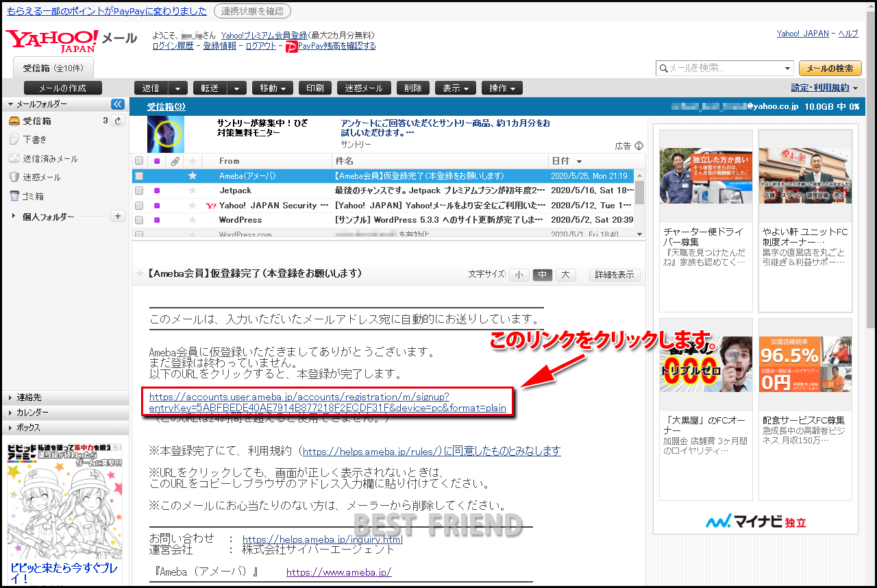Click the delete (削除) button
877x588 pixels.
click(x=413, y=88)
